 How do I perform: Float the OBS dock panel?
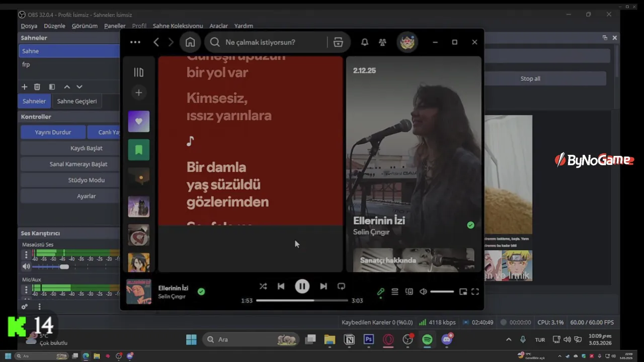(x=605, y=38)
